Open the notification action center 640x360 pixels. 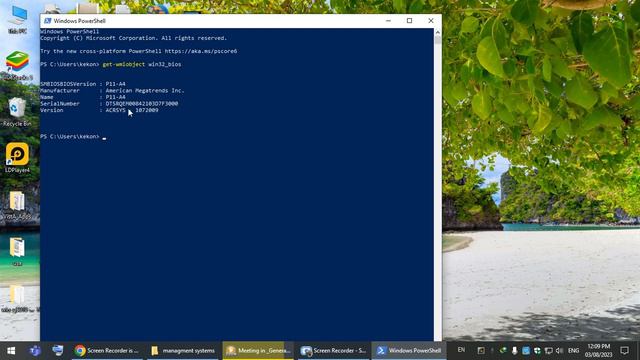[x=624, y=351]
